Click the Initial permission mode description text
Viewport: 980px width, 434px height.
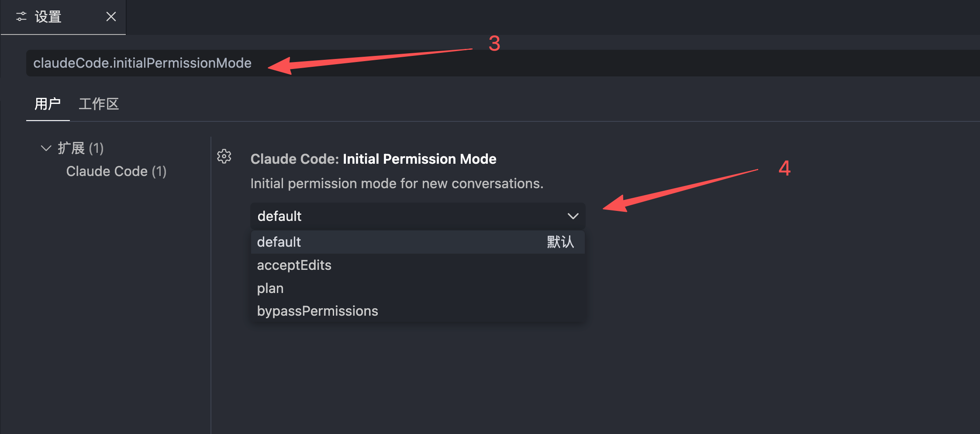tap(397, 183)
